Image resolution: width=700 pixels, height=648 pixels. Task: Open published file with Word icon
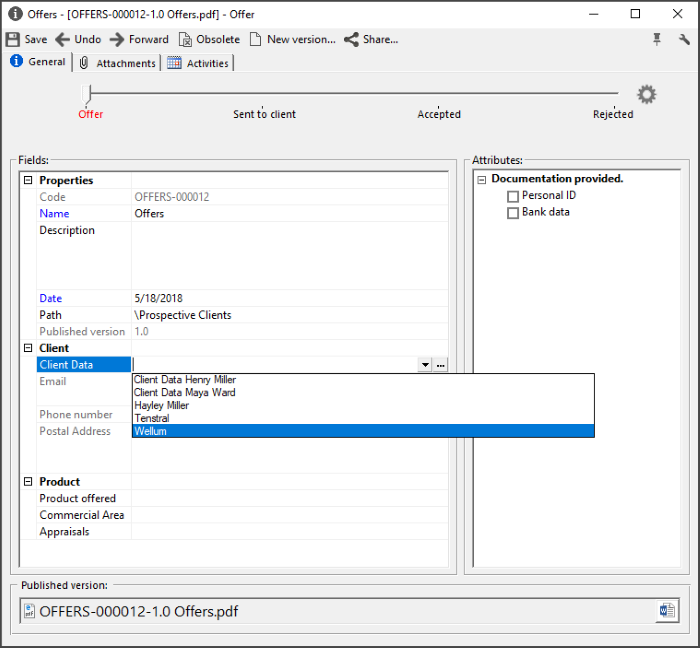pos(667,611)
